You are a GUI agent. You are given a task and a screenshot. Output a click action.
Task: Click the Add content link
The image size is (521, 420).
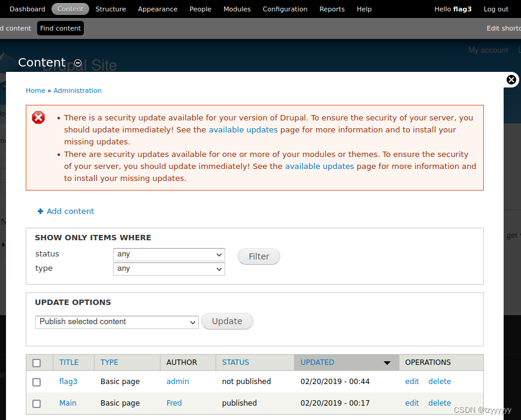pyautogui.click(x=71, y=211)
